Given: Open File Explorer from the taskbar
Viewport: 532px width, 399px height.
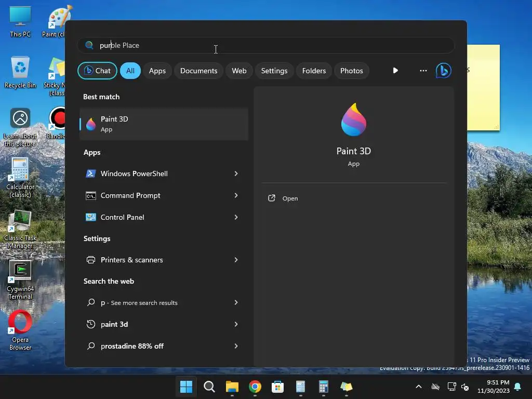Looking at the screenshot, I should click(x=232, y=387).
